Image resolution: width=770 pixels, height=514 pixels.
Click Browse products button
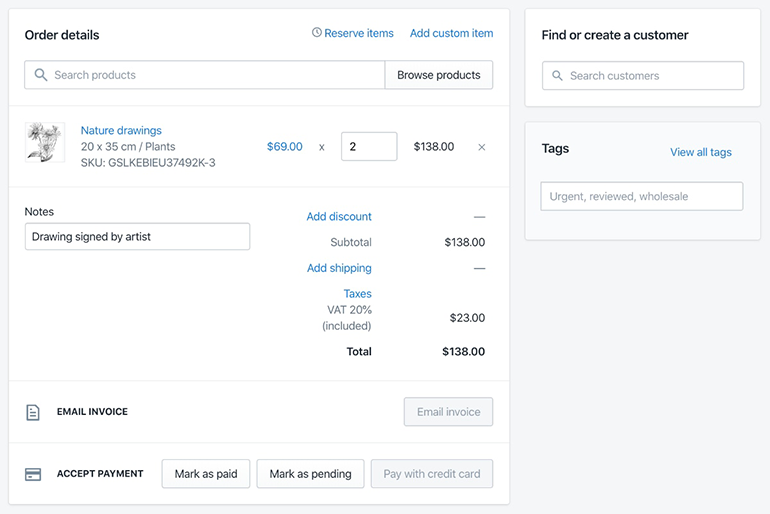point(439,75)
